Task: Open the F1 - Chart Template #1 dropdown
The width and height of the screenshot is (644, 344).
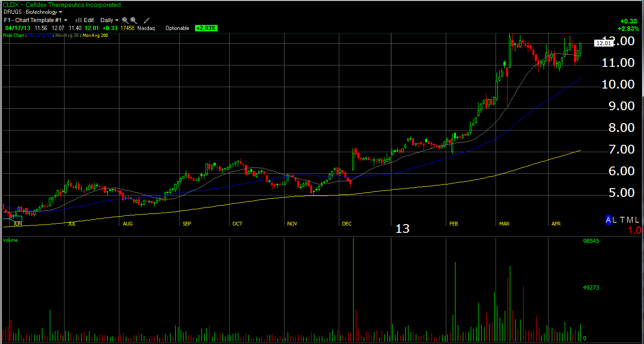Action: tap(35, 20)
